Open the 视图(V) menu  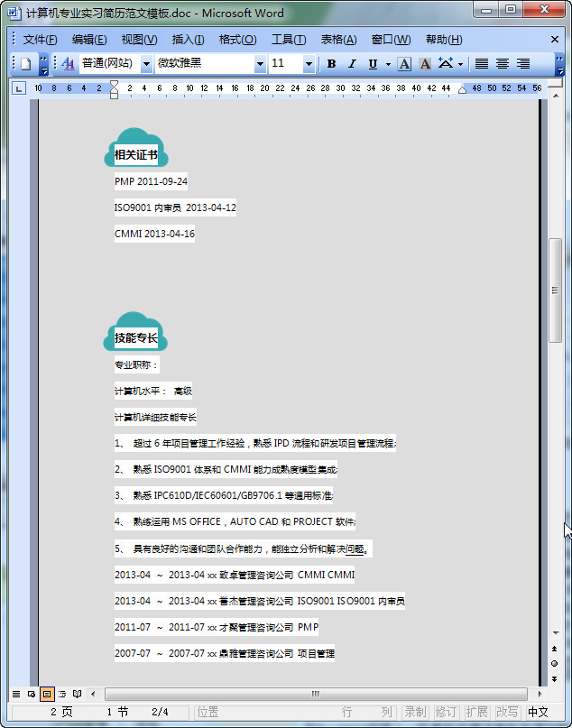[x=139, y=40]
